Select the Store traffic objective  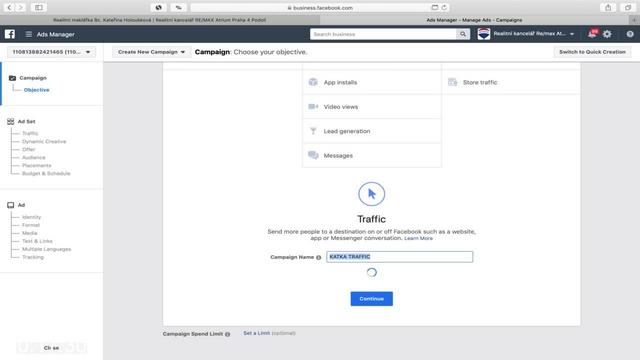(x=511, y=82)
